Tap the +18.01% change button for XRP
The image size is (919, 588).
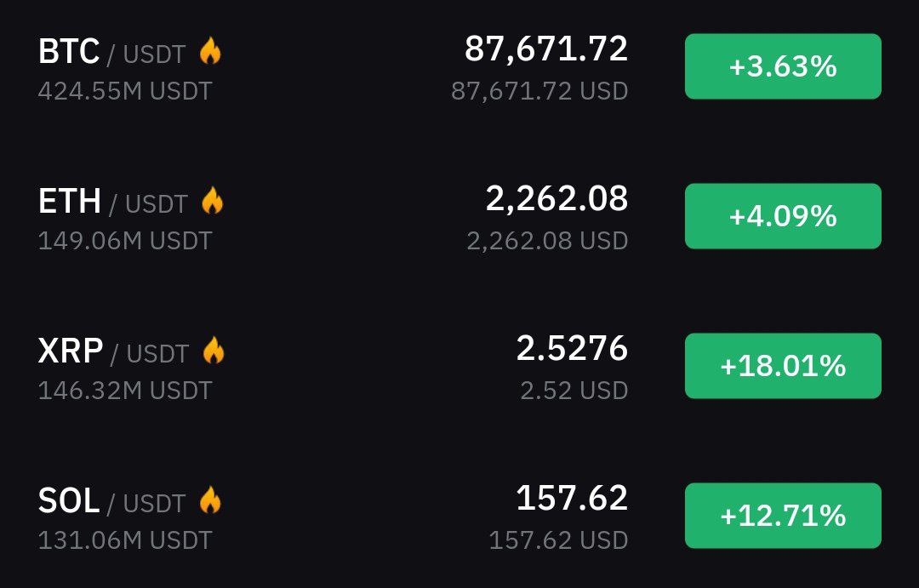click(x=783, y=366)
